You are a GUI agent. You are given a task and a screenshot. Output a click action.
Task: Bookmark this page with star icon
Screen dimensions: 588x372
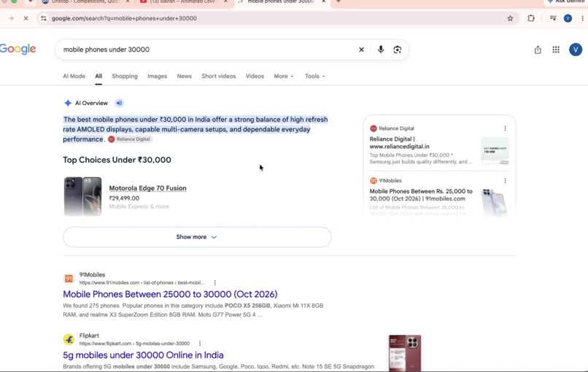(510, 18)
